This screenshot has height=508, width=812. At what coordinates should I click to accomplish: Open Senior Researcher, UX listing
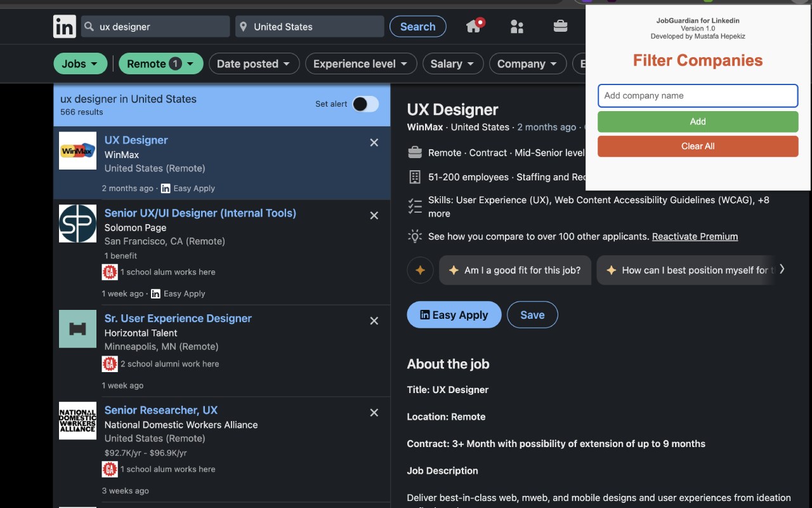[161, 410]
